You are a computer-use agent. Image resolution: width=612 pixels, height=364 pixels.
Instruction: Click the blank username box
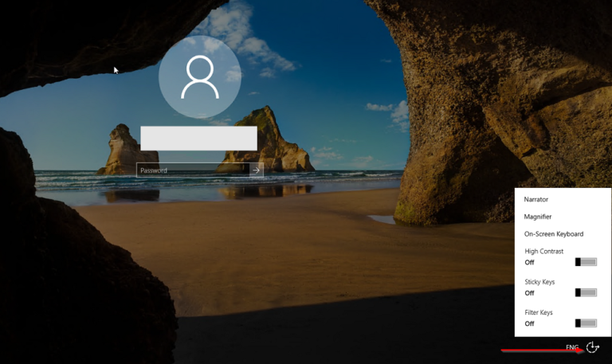click(x=198, y=138)
